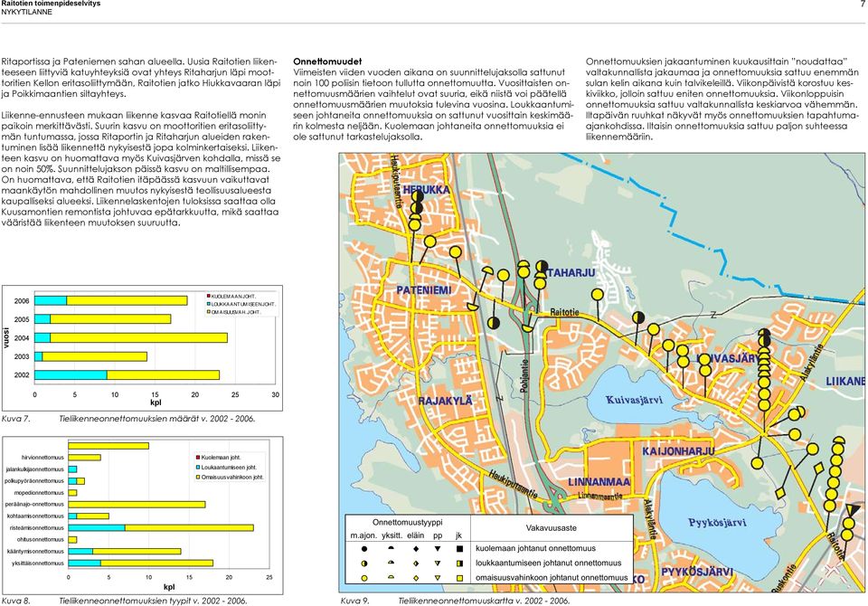Click the 2003 year label in chart
Screen dimensions: 868x606
(x=22, y=356)
